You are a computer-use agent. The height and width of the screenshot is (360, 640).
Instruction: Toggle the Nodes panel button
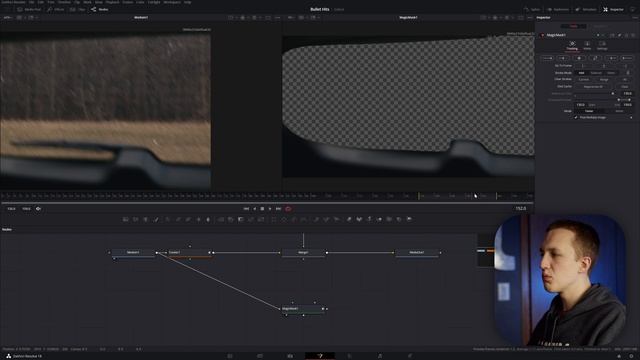coord(100,9)
